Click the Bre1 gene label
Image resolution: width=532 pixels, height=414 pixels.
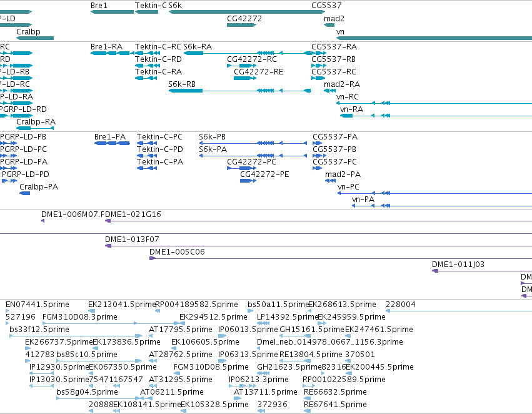click(x=99, y=6)
